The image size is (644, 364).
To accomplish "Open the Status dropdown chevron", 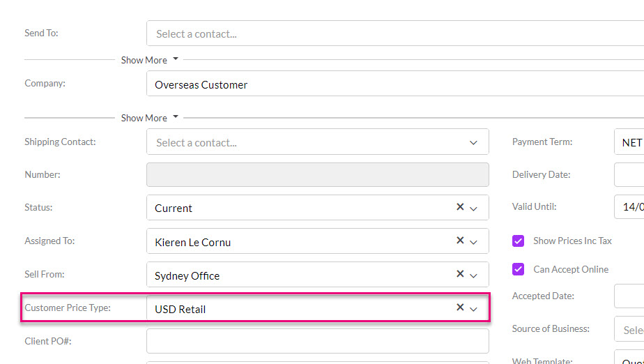I will pos(474,208).
